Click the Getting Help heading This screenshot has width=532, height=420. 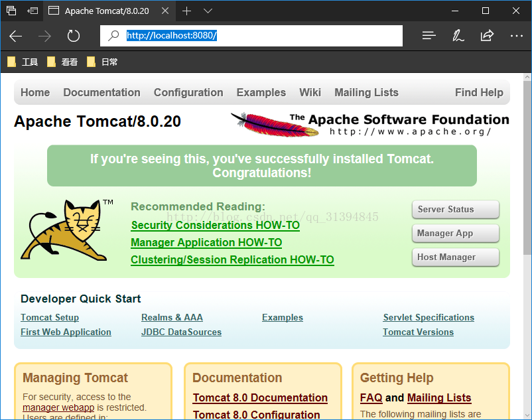pos(397,378)
